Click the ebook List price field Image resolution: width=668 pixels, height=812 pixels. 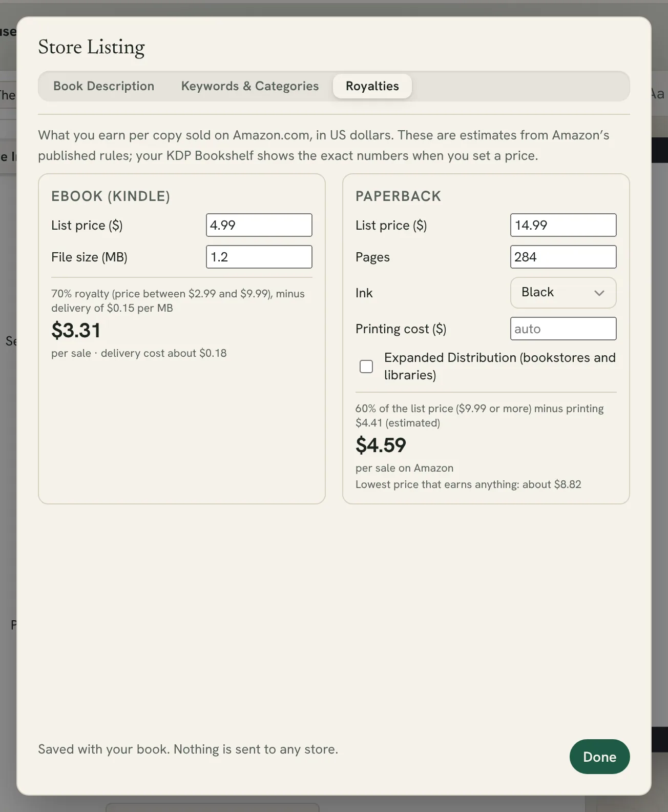pos(259,225)
